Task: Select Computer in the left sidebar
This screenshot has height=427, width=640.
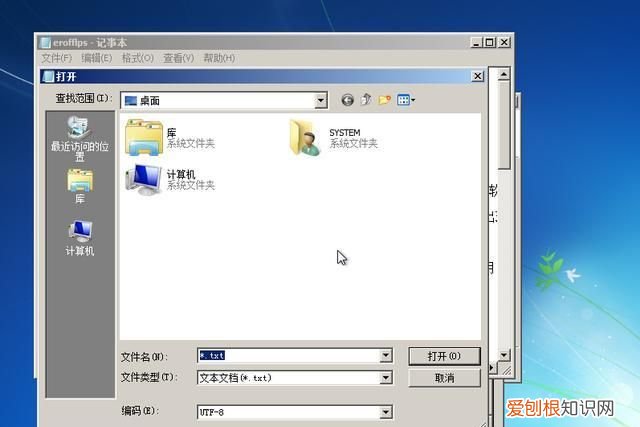Action: [x=80, y=238]
